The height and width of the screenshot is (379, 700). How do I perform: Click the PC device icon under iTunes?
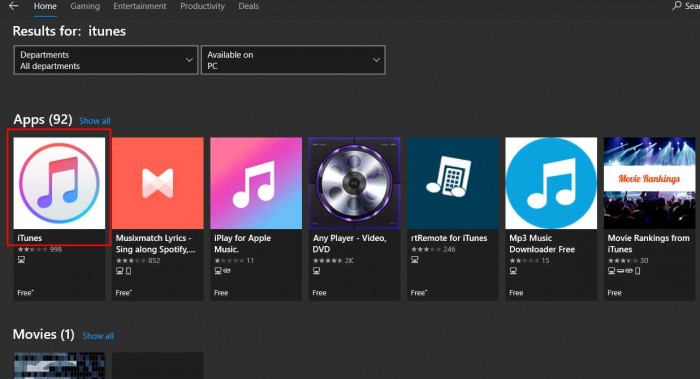point(21,260)
